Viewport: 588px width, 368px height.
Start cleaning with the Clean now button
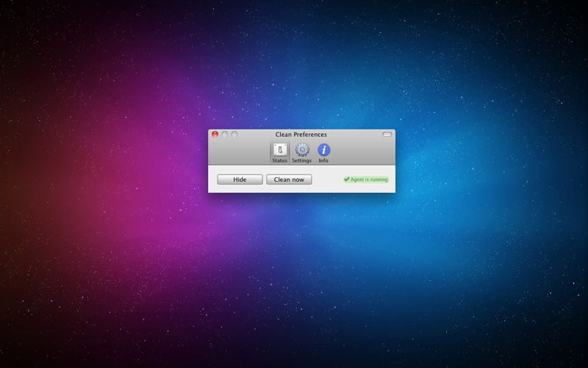(289, 180)
